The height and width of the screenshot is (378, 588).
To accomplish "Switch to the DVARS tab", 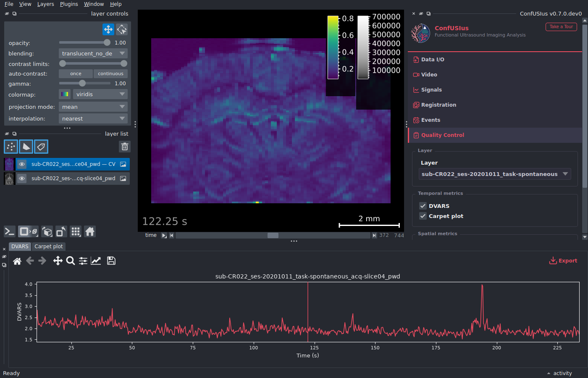I will 20,247.
